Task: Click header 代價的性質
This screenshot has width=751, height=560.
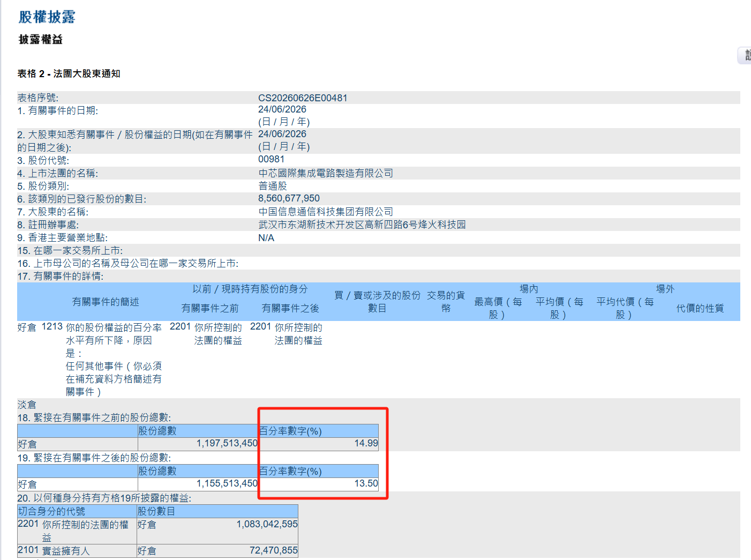Action: pyautogui.click(x=700, y=308)
